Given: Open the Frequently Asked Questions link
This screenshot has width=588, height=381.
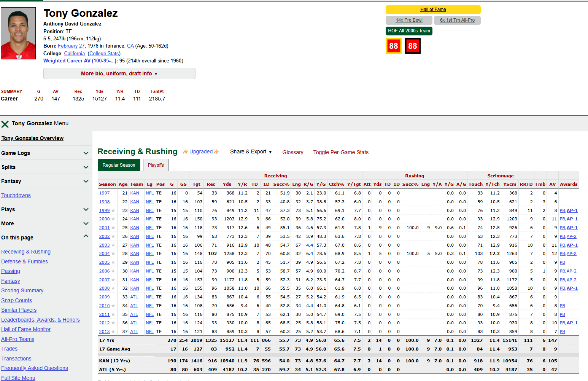Looking at the screenshot, I should coord(35,368).
